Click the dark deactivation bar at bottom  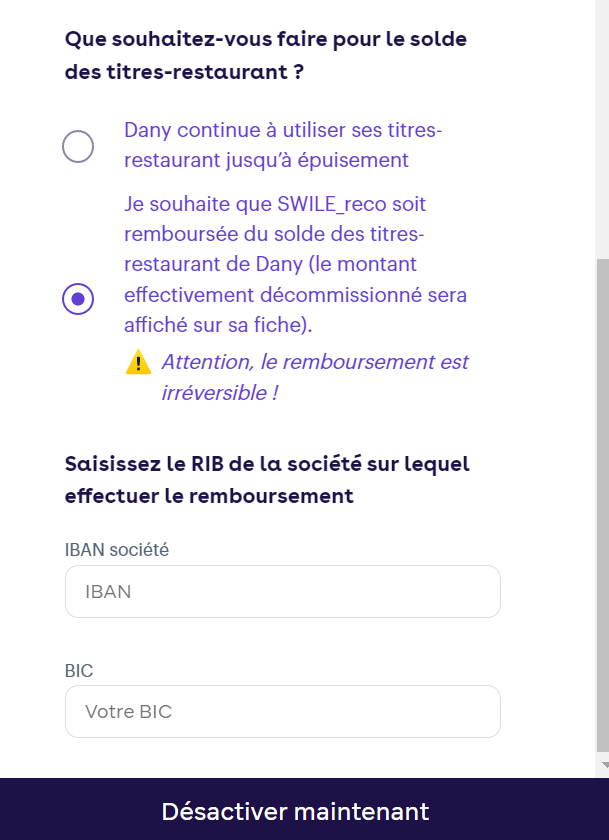click(297, 811)
